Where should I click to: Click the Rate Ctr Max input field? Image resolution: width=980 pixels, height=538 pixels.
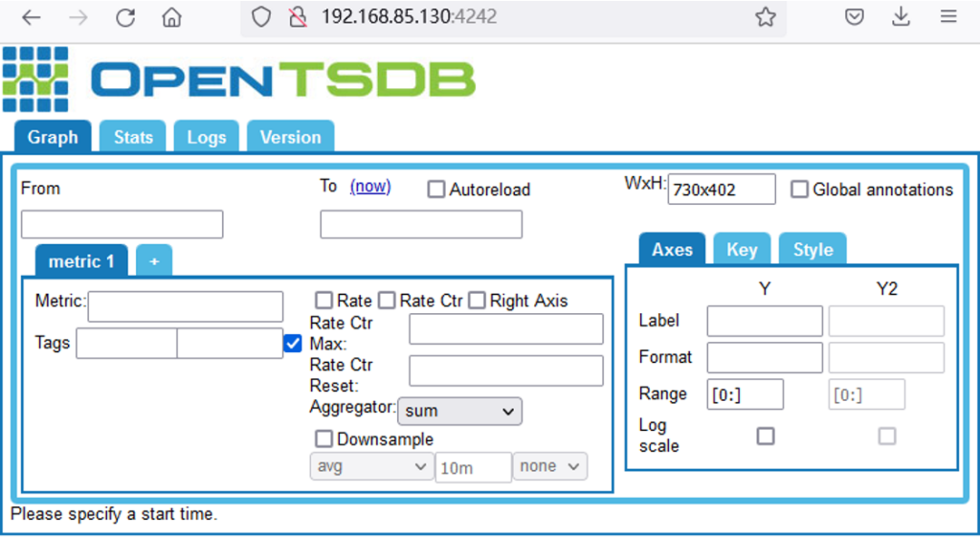(x=506, y=329)
